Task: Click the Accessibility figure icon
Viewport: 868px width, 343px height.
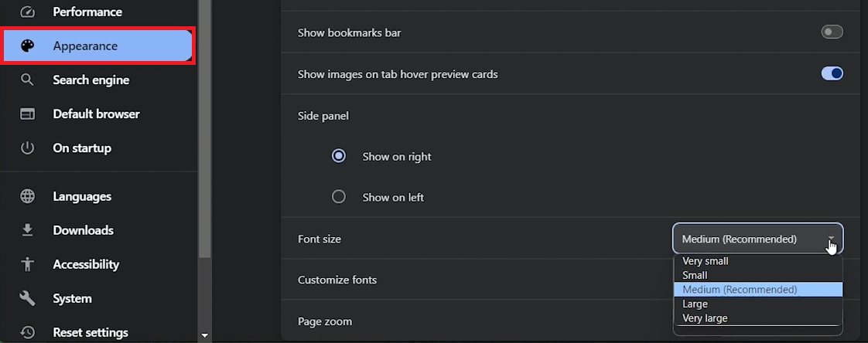Action: point(27,264)
